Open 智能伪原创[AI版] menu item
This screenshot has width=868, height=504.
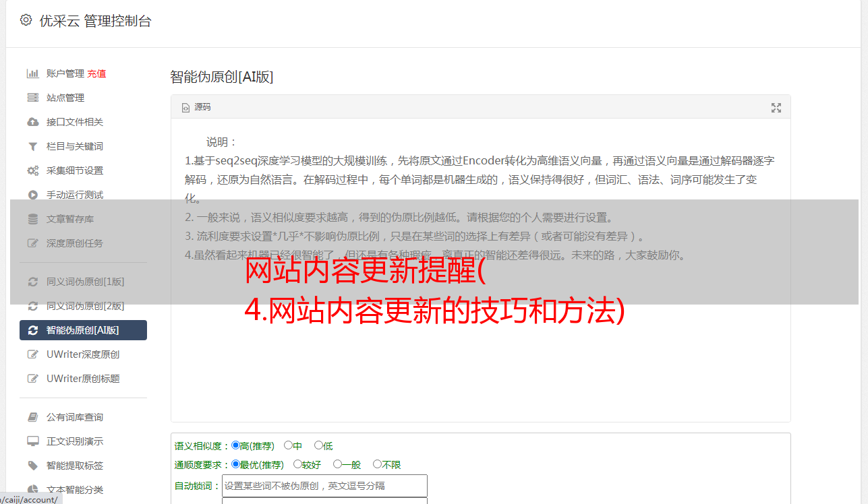click(x=83, y=330)
